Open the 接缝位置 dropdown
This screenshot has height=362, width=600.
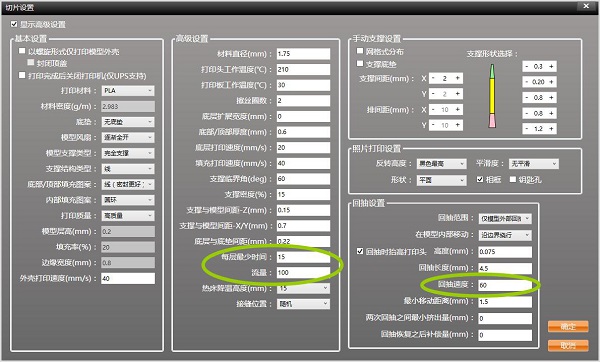point(303,304)
